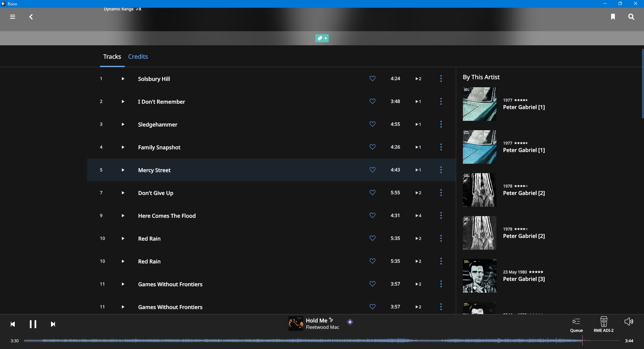Click the page vertical scrollbar
Image resolution: width=644 pixels, height=349 pixels.
tap(642, 84)
